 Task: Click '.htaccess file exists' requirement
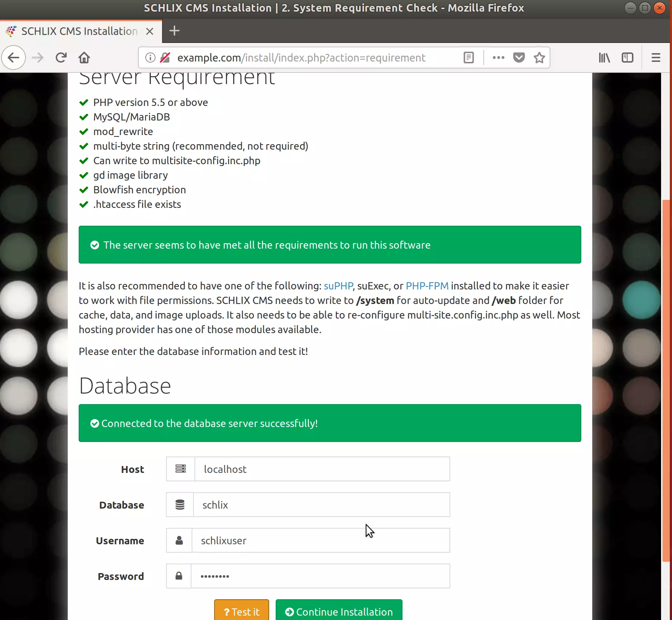pyautogui.click(x=137, y=204)
